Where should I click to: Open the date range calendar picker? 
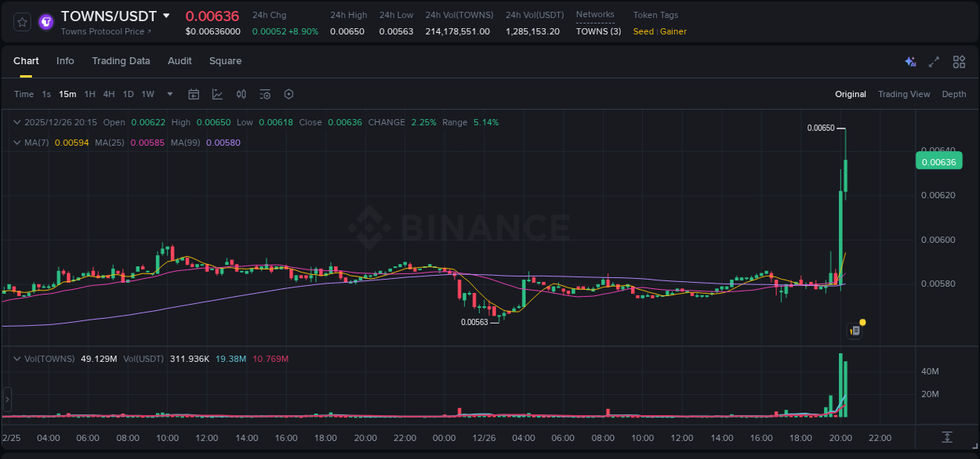tap(194, 94)
